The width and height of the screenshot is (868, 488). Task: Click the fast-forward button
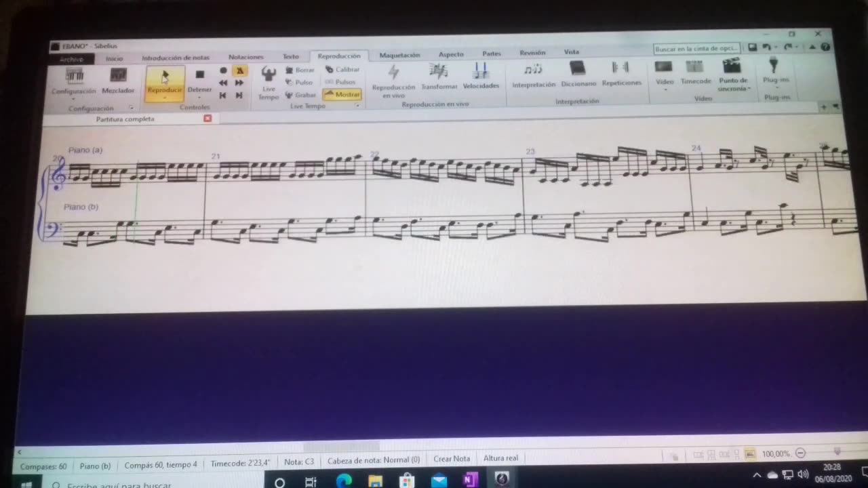pos(239,83)
